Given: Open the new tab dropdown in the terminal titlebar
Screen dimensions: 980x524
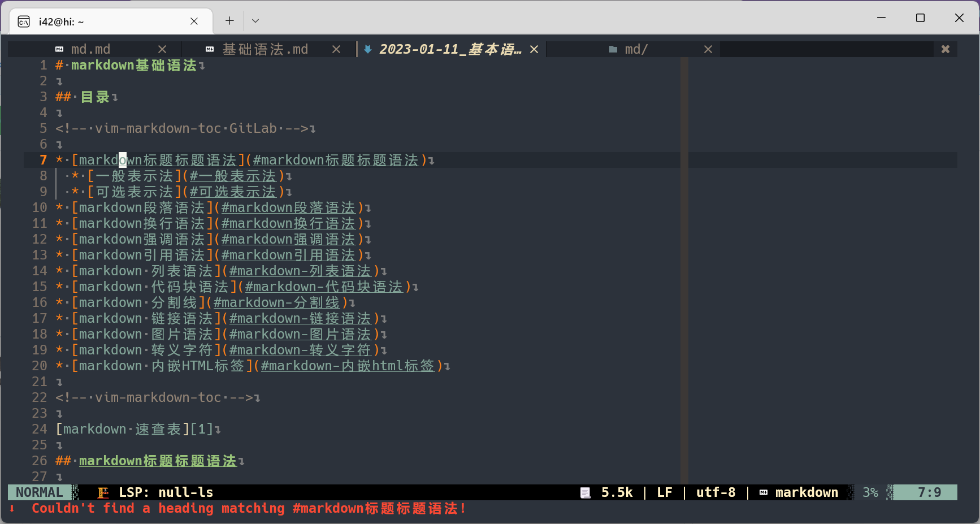Looking at the screenshot, I should click(x=255, y=20).
